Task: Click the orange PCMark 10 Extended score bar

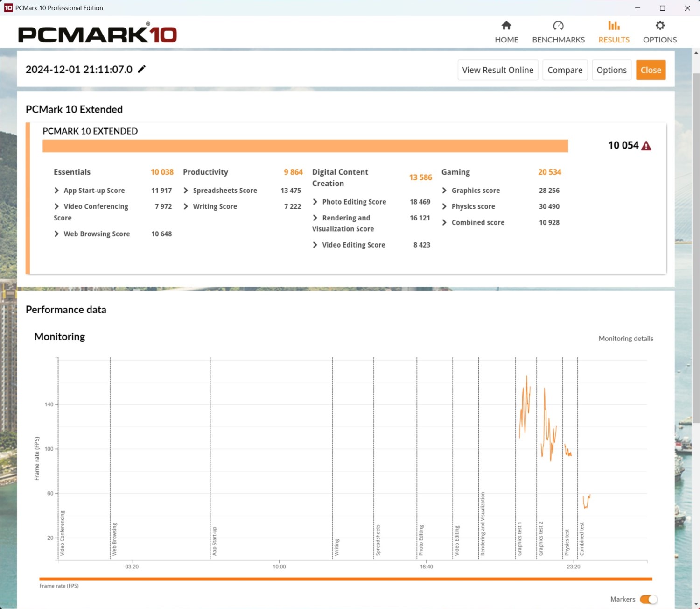Action: [305, 146]
